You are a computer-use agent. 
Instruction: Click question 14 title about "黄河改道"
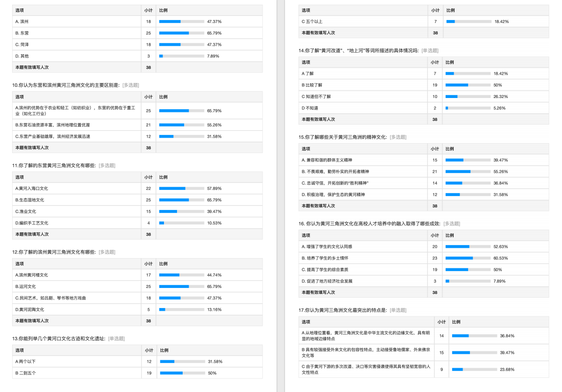[359, 50]
